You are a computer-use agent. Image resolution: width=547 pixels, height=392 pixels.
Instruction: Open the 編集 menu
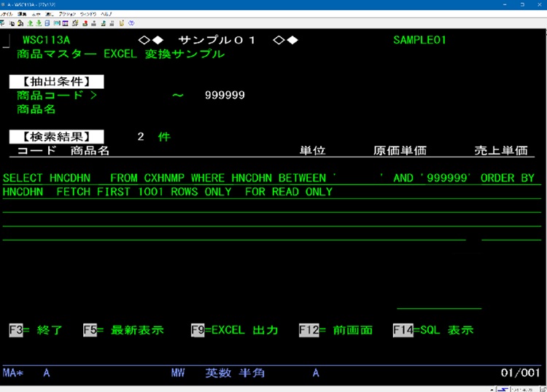coord(22,14)
